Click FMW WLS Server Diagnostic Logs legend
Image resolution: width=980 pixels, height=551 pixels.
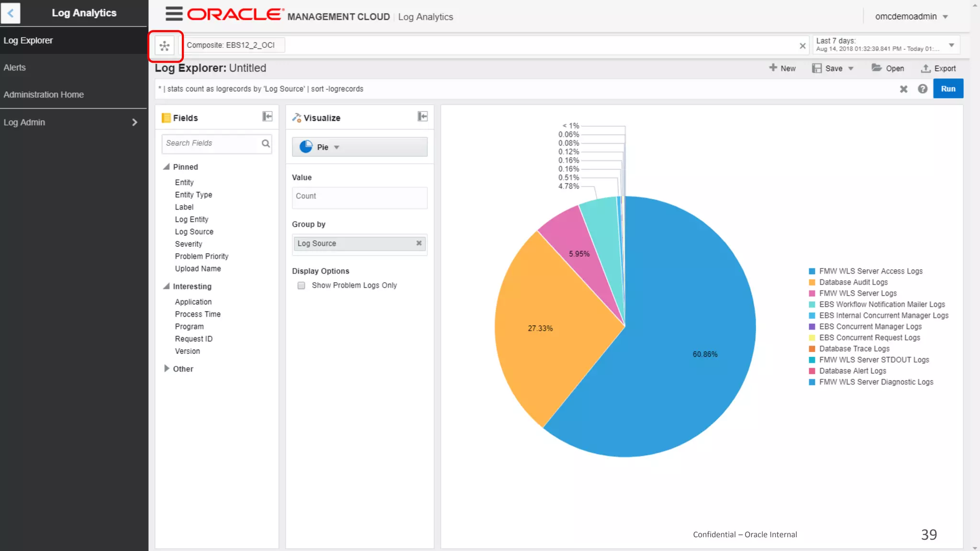[x=871, y=381]
